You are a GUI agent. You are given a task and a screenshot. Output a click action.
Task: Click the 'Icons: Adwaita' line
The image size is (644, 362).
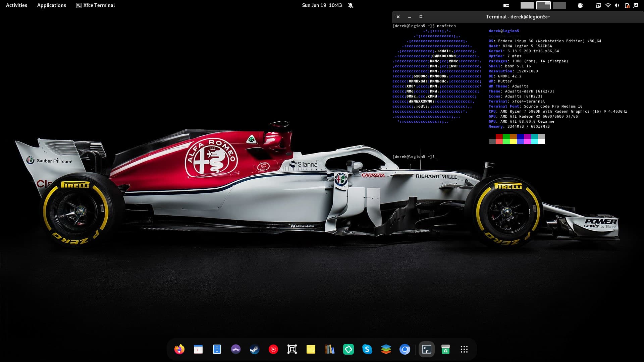point(516,96)
